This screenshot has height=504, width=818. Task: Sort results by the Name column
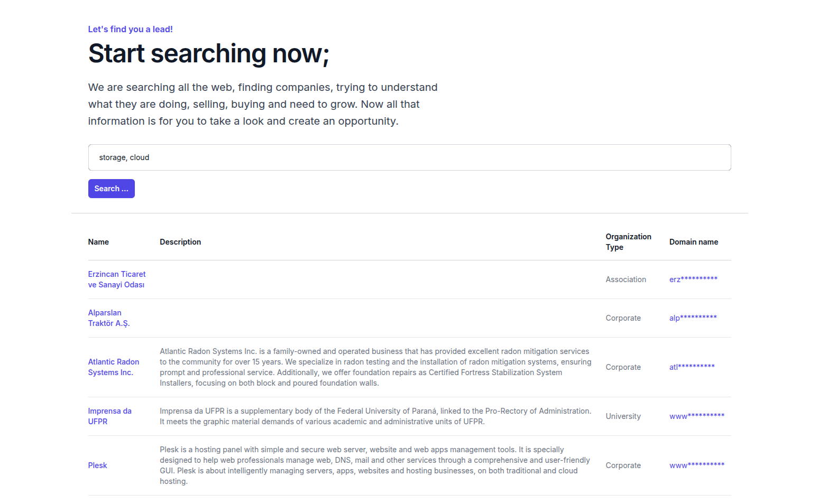(x=98, y=241)
